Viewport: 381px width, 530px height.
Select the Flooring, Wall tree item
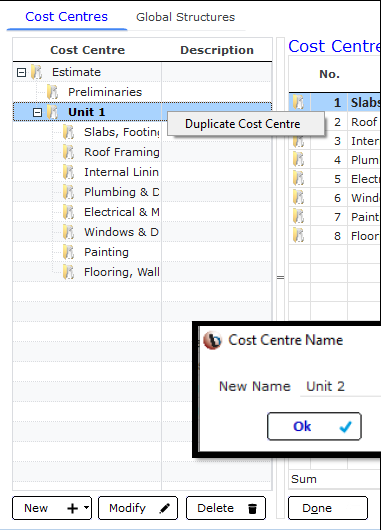122,272
